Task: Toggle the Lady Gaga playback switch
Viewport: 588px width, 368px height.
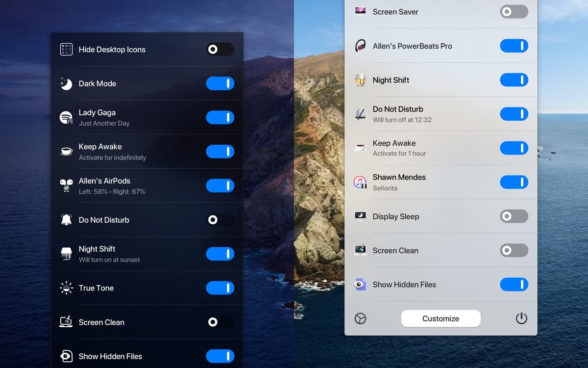Action: click(x=220, y=118)
